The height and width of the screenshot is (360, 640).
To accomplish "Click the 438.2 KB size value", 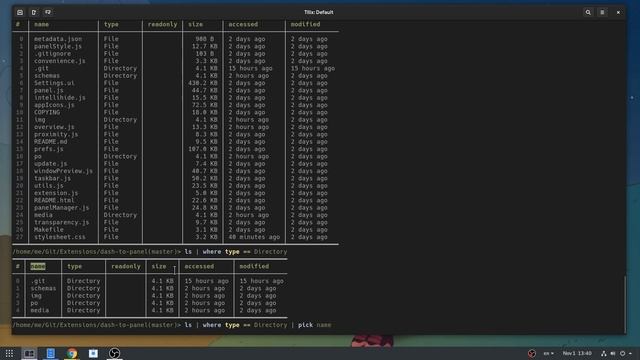I will (x=203, y=83).
